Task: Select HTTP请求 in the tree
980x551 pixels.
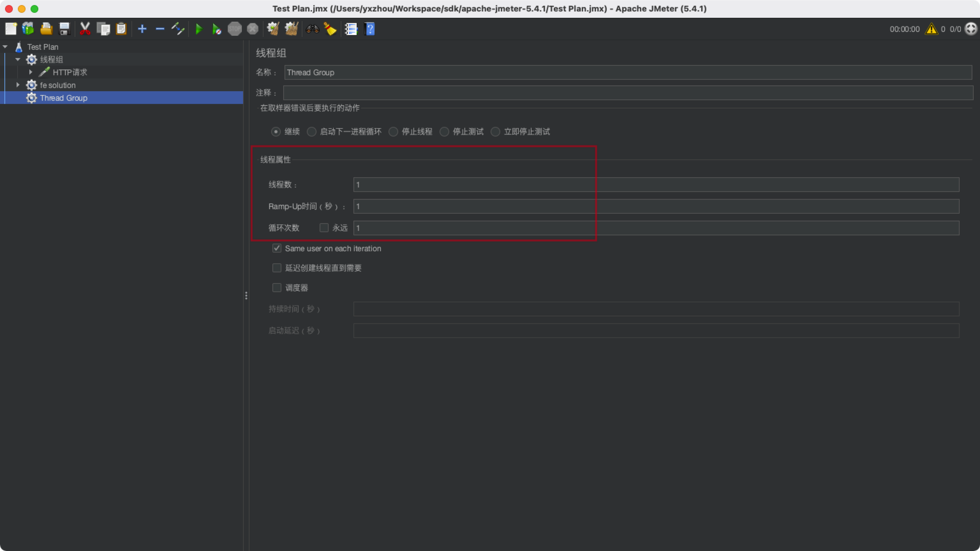Action: point(70,72)
